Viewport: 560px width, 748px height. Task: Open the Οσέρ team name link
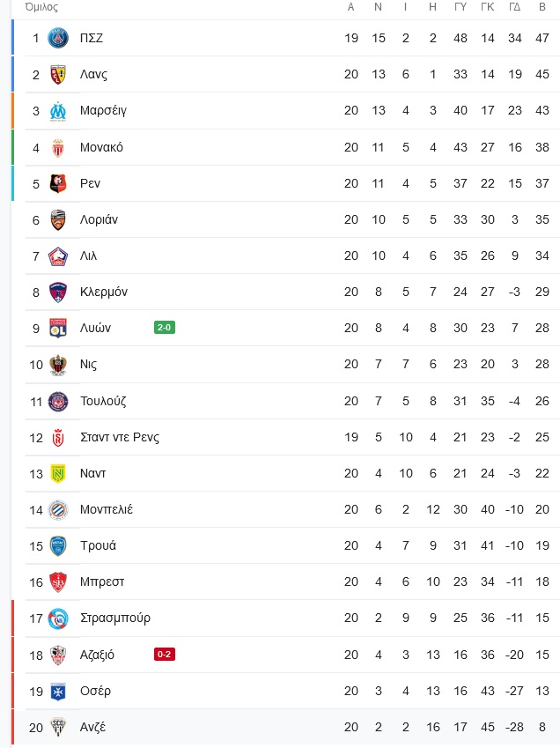tap(95, 691)
